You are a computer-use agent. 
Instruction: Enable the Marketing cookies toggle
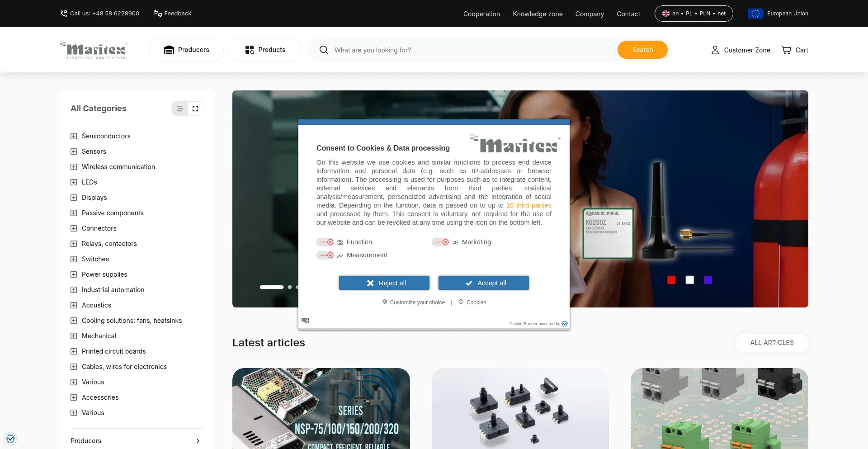pyautogui.click(x=440, y=242)
